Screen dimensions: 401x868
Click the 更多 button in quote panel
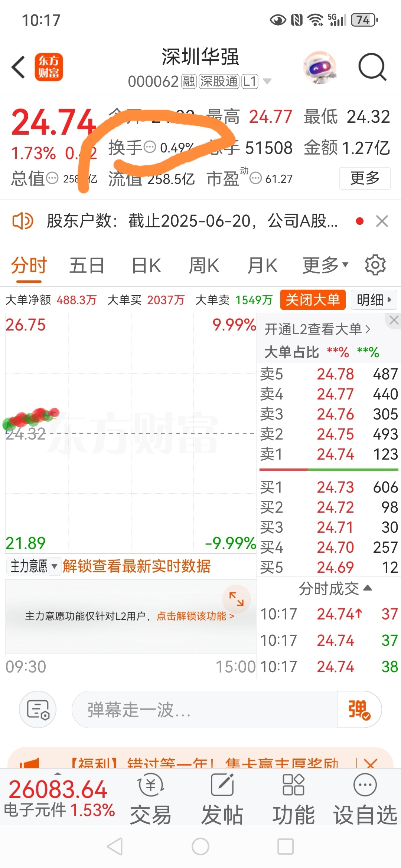point(365,178)
